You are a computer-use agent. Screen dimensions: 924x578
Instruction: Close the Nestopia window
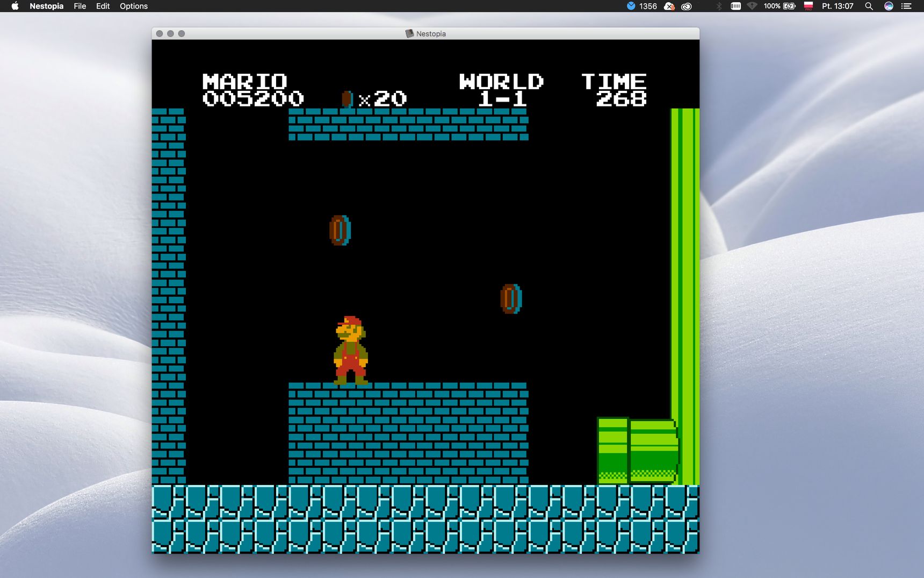pos(160,33)
